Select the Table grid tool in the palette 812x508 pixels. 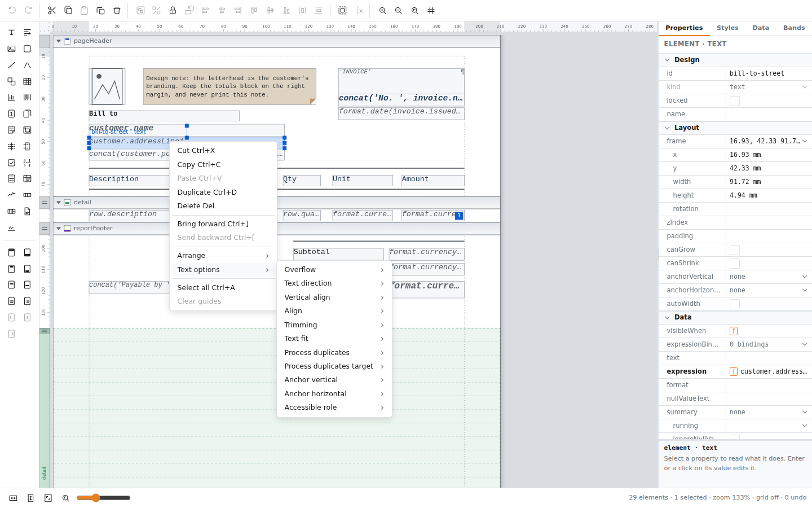click(x=27, y=81)
